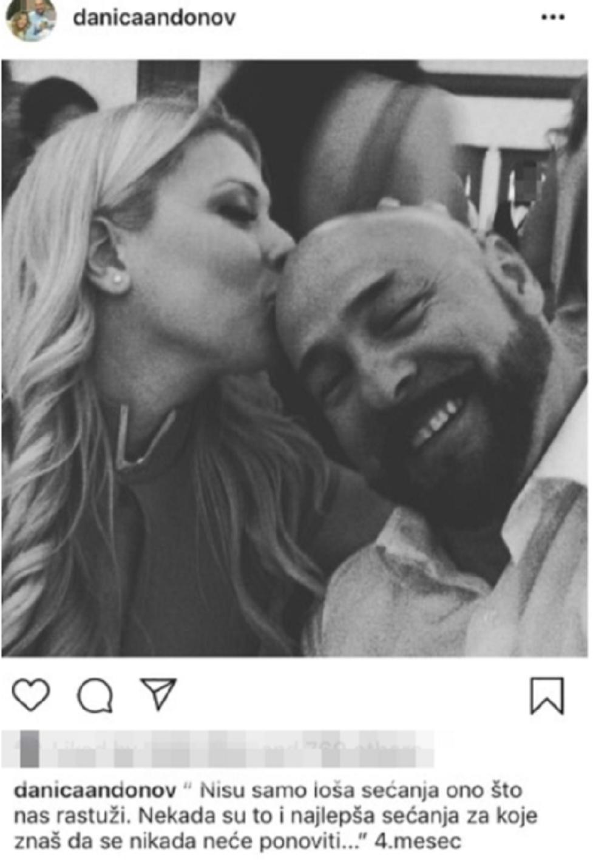Click the danicaandonov username in the caption

95,790
